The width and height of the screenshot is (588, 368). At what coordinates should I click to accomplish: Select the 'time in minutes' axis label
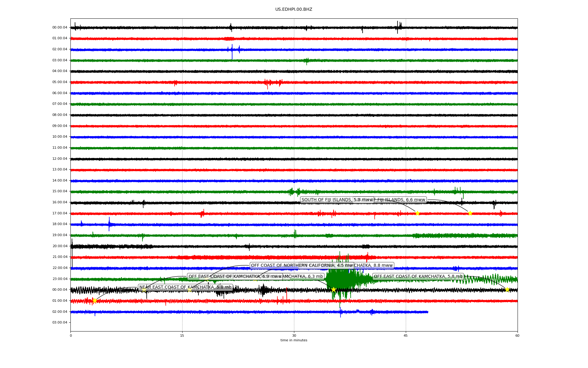point(294,340)
